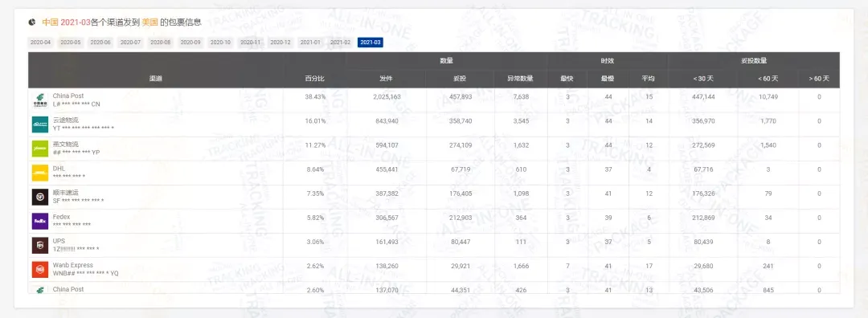Switch to the 2021-02 month tab
This screenshot has width=868, height=318.
341,42
